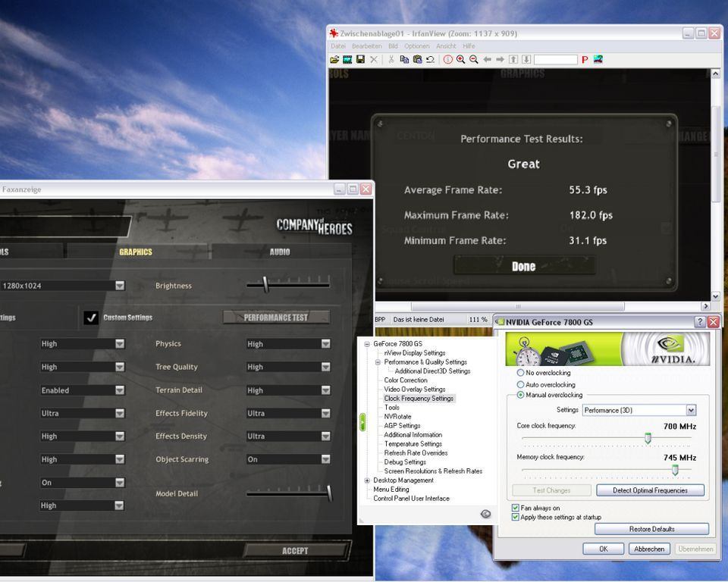Click OK in the NVIDIA dialog
This screenshot has width=728, height=582.
pos(603,549)
